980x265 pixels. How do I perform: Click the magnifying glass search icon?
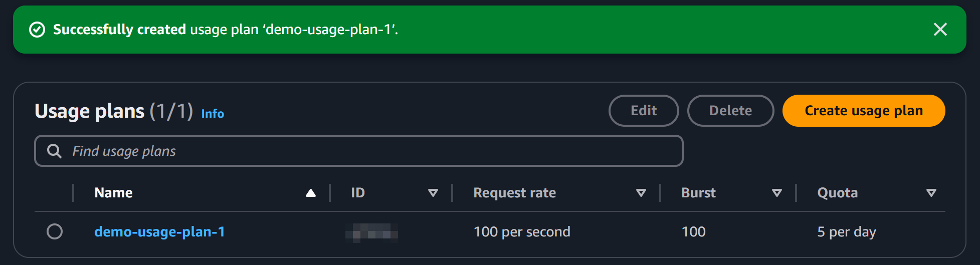[54, 151]
